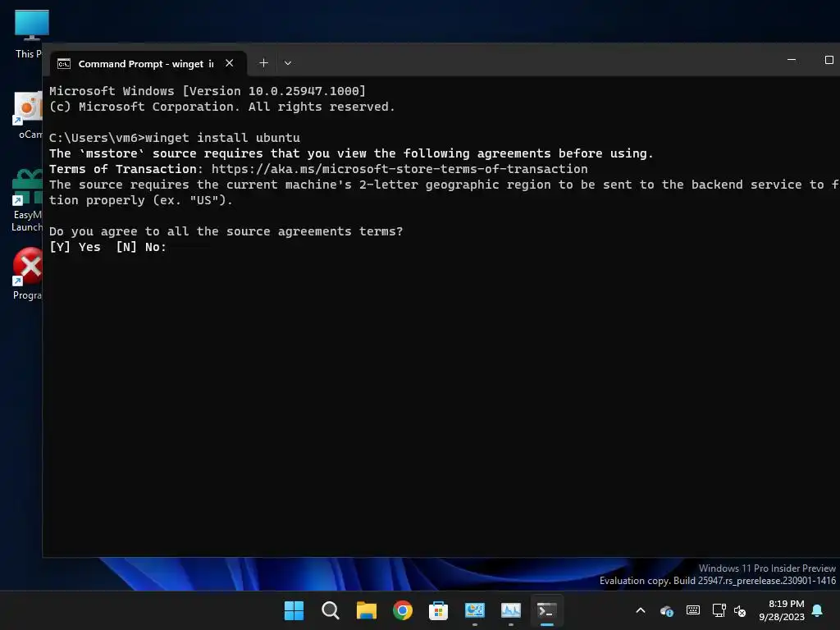Click the OneDrive cloud tray icon
This screenshot has width=840, height=630.
point(666,610)
